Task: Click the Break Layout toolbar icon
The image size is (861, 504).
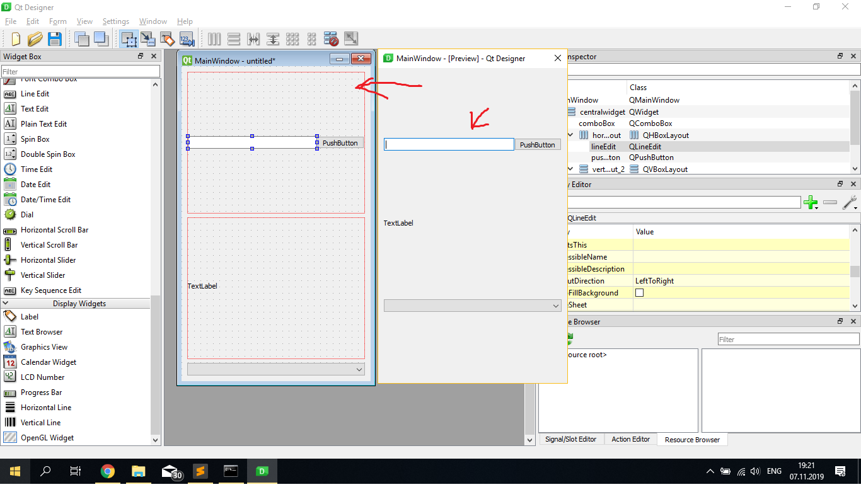Action: (x=332, y=39)
